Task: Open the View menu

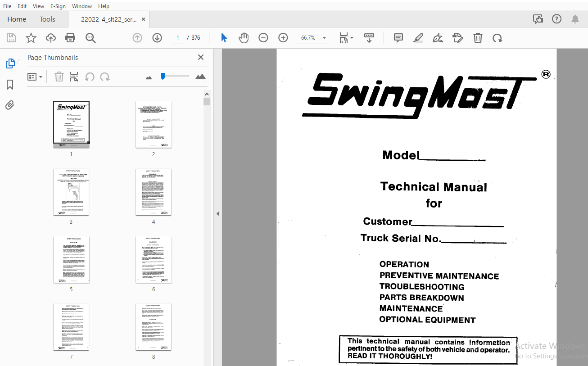Action: 39,6
